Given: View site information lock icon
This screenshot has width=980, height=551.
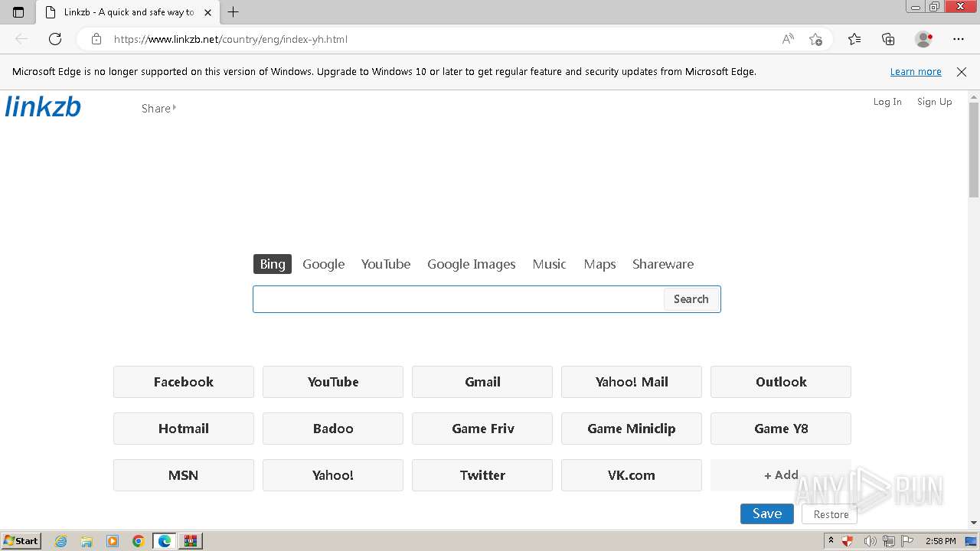Looking at the screenshot, I should pos(96,39).
